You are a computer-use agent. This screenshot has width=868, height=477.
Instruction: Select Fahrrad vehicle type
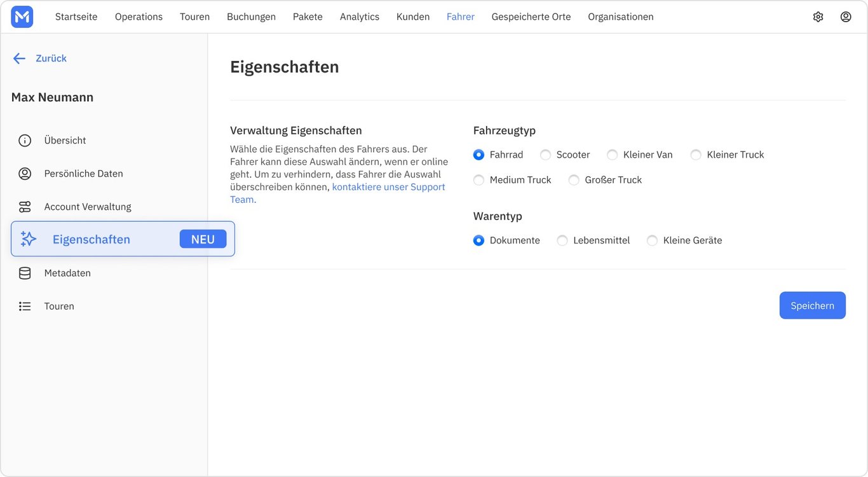click(478, 155)
